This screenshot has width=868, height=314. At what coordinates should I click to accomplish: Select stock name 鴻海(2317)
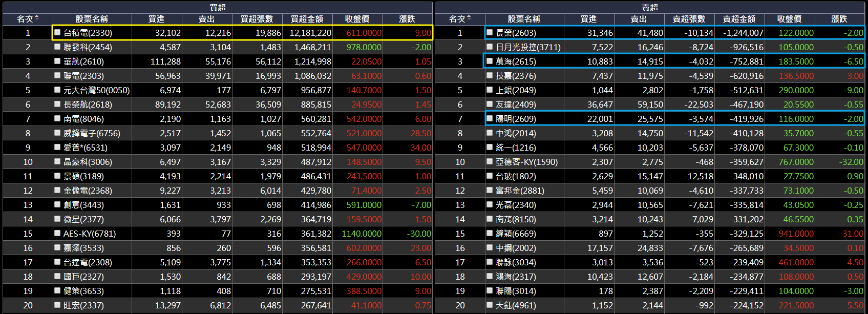[516, 277]
